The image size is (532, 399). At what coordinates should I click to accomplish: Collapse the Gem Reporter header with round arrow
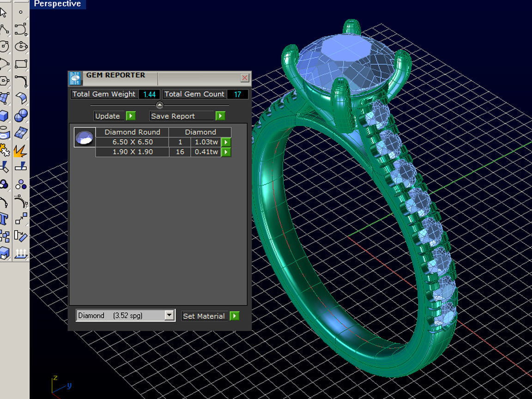(159, 105)
